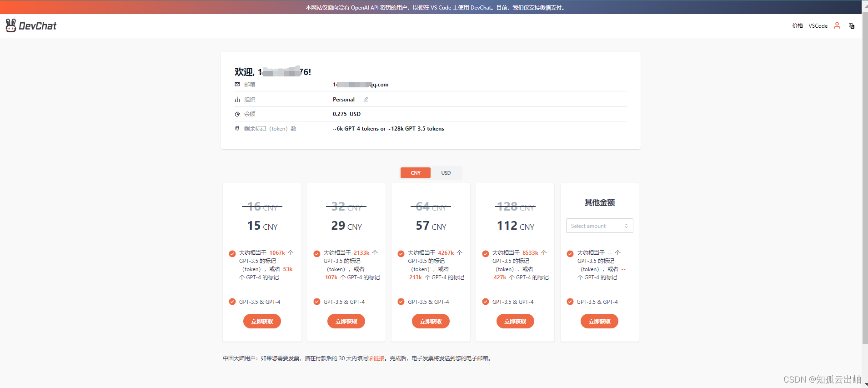
Task: Click the 4267k token check icon
Action: [x=401, y=253]
